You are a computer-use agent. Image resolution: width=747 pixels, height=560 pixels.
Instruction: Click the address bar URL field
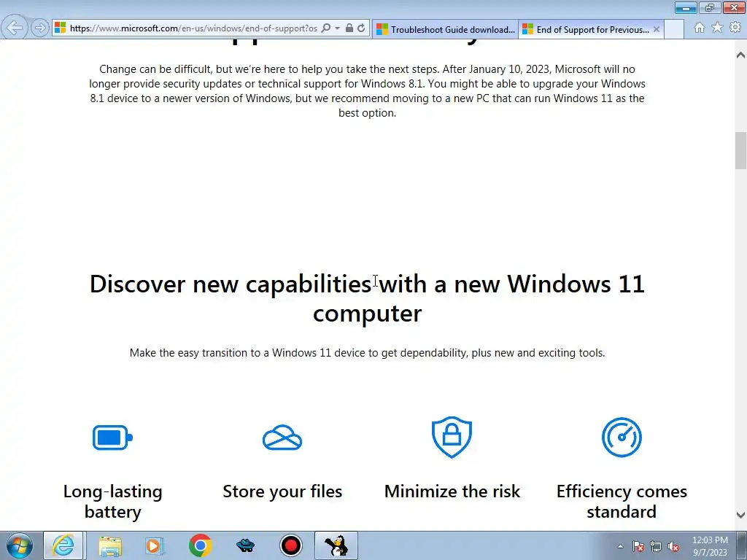tap(193, 28)
